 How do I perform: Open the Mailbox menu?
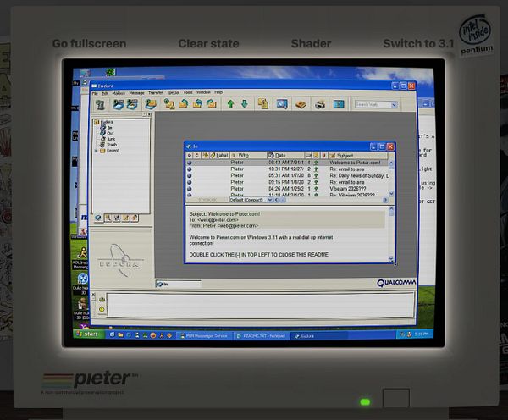pyautogui.click(x=119, y=93)
